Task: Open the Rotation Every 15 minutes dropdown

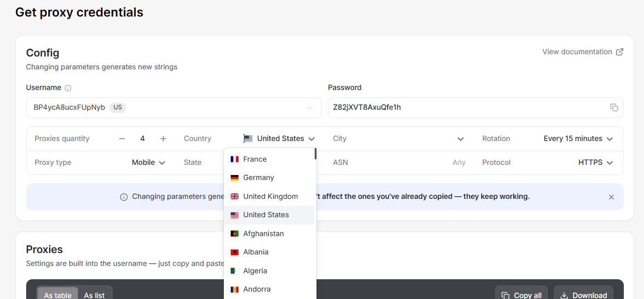Action: tap(578, 139)
